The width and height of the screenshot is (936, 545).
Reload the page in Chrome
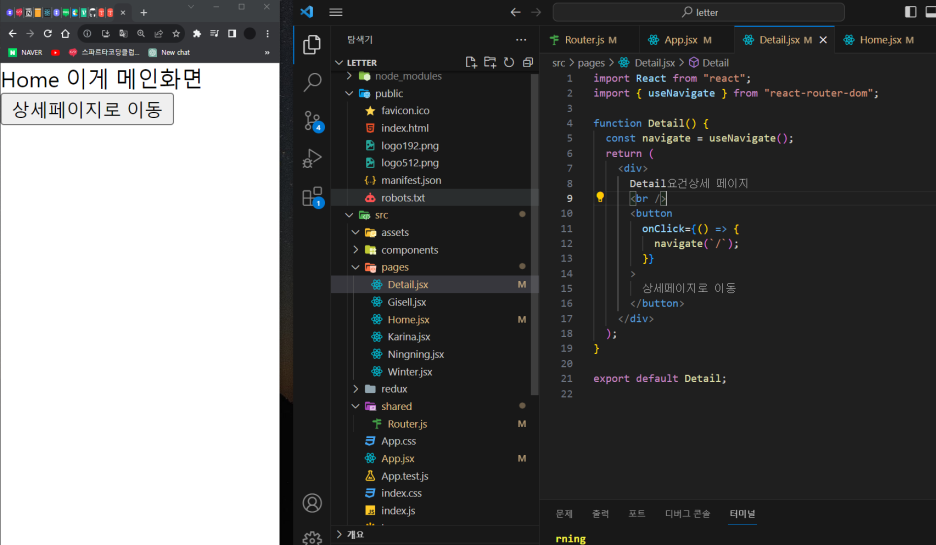click(x=48, y=33)
